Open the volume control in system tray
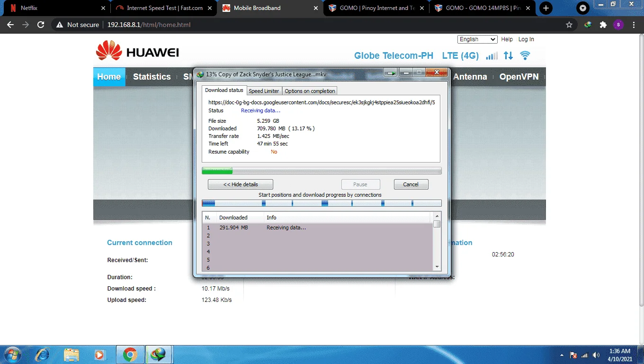Screen dimensions: 644x364 (x=596, y=355)
